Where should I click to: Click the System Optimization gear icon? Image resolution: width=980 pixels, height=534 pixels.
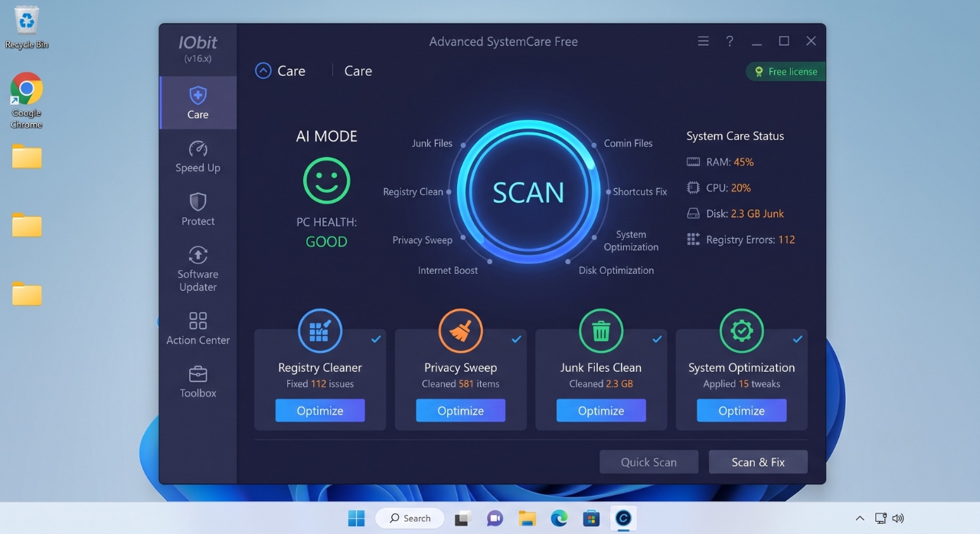741,330
